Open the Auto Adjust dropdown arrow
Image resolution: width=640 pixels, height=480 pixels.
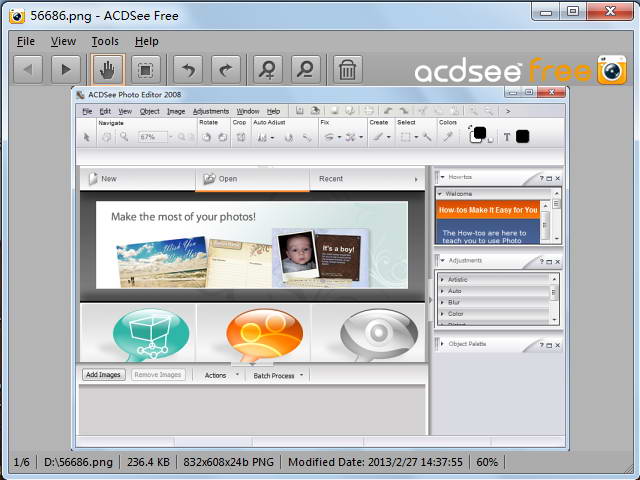[272, 138]
